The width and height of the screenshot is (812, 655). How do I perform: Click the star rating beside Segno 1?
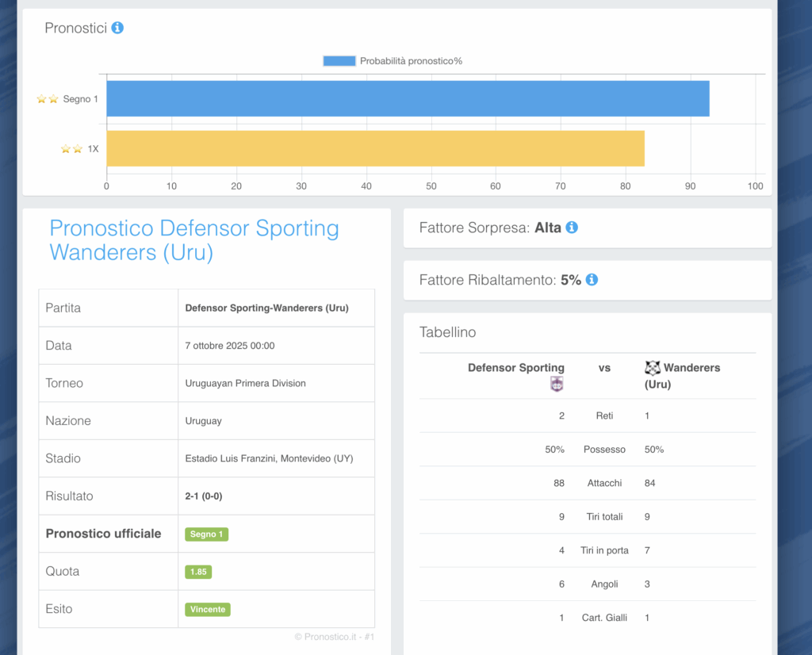pyautogui.click(x=48, y=99)
